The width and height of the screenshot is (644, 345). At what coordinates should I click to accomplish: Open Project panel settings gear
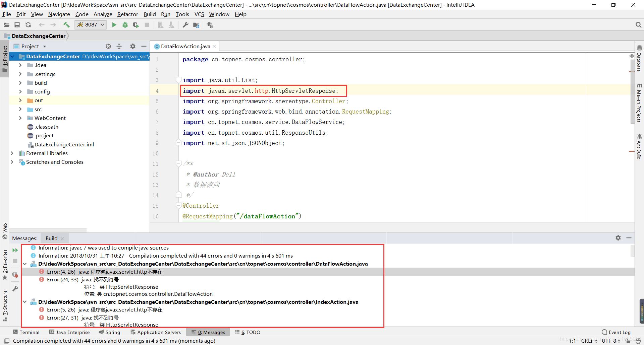point(133,46)
